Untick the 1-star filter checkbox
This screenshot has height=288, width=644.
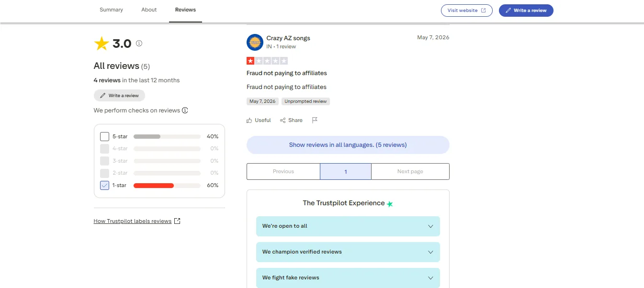[104, 185]
